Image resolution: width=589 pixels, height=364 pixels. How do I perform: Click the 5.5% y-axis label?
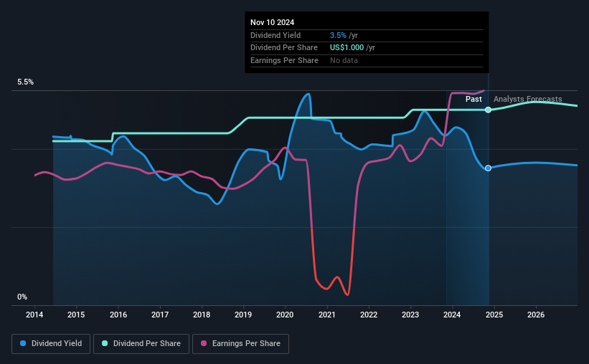[26, 82]
